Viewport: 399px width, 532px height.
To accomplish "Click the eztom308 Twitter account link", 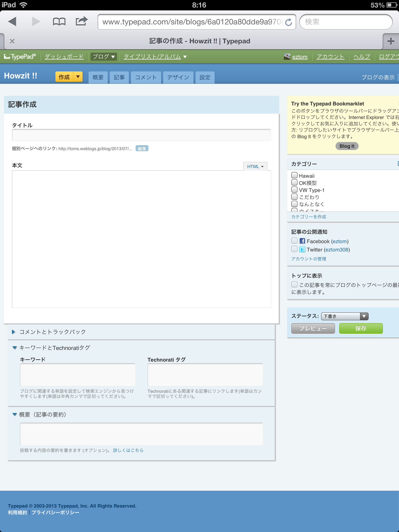I will click(337, 250).
